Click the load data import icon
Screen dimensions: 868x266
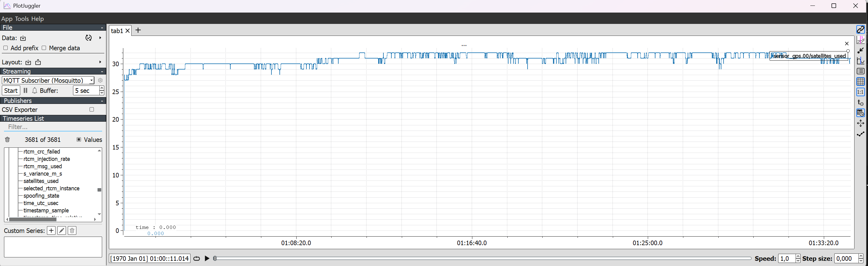click(23, 38)
